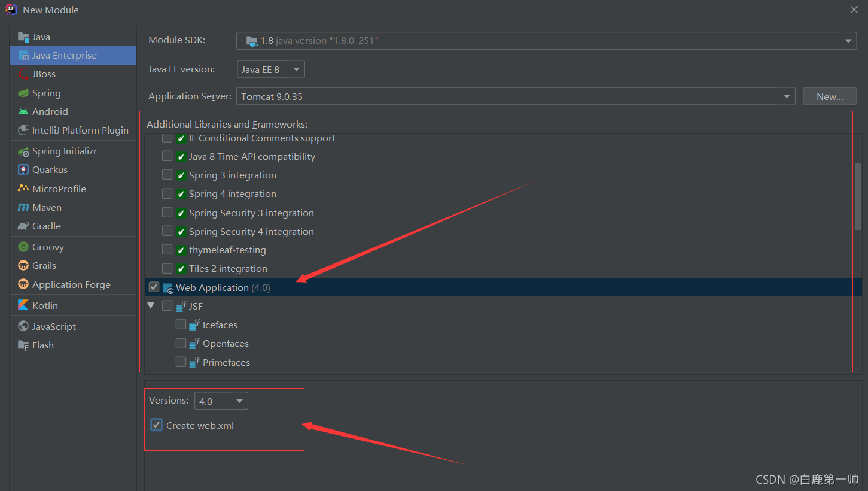The height and width of the screenshot is (491, 868).
Task: Click the thymeleaf-testing leaf icon
Action: tap(181, 250)
